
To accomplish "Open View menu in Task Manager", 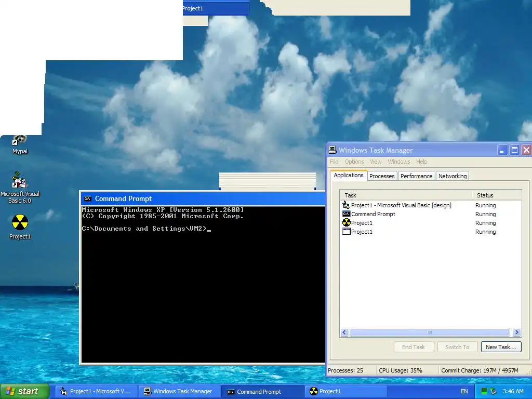I will click(376, 162).
